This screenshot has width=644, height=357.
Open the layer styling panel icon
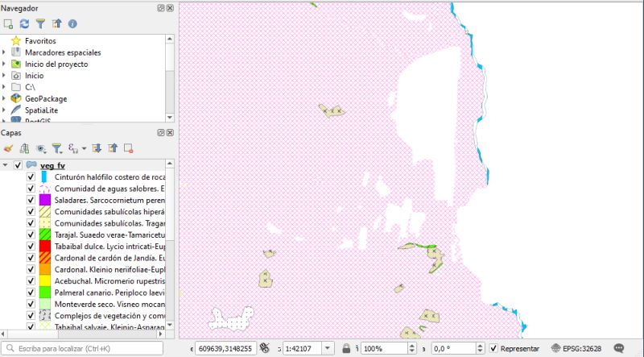coord(8,148)
